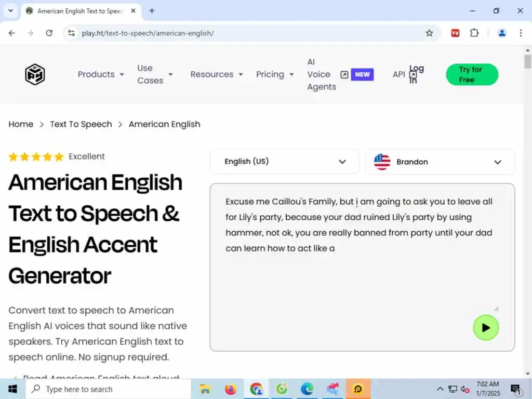Open Firefox from taskbar

(230, 389)
